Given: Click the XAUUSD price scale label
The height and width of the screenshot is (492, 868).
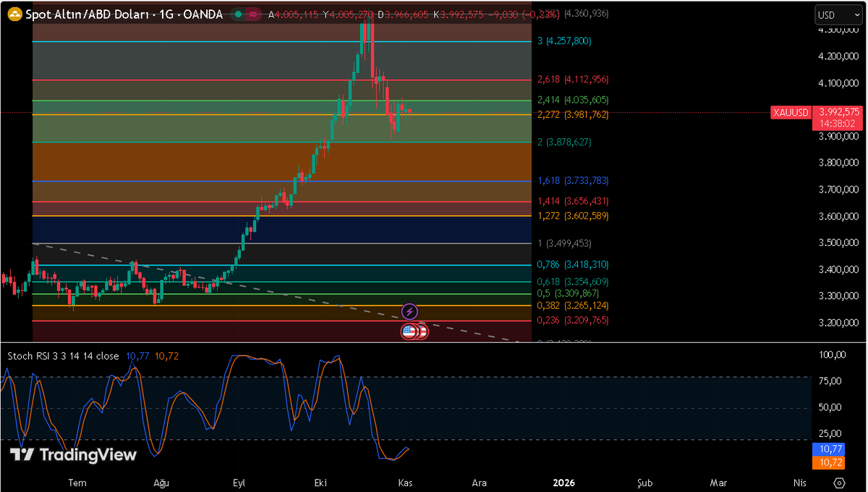Looking at the screenshot, I should tap(790, 113).
